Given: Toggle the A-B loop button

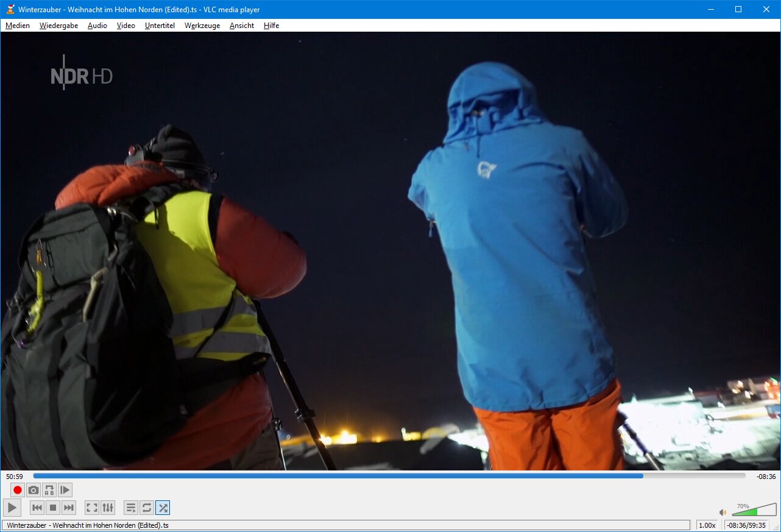Looking at the screenshot, I should point(49,490).
